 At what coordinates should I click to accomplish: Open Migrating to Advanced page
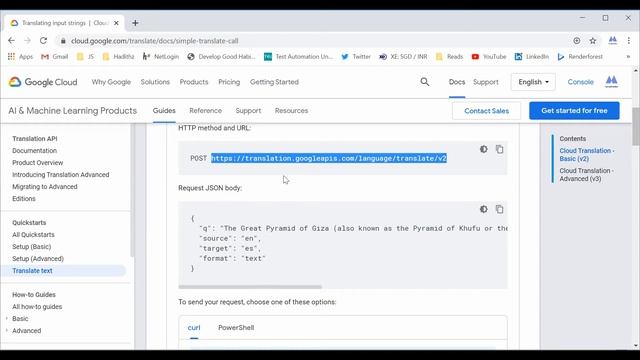[x=44, y=187]
